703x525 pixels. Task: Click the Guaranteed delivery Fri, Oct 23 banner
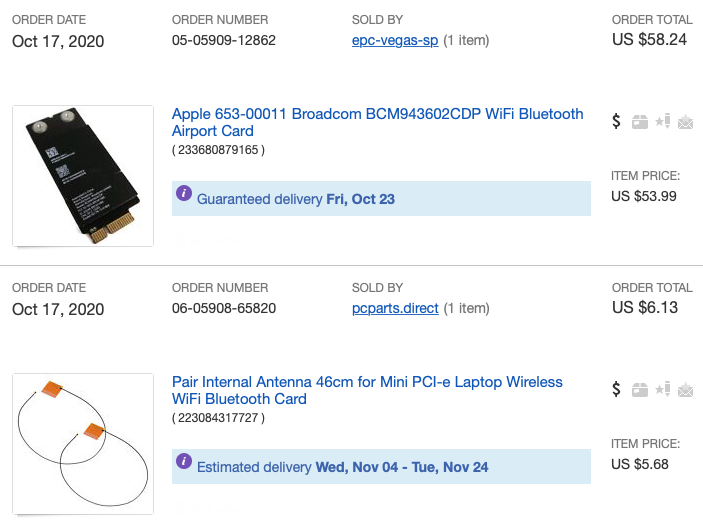point(381,199)
